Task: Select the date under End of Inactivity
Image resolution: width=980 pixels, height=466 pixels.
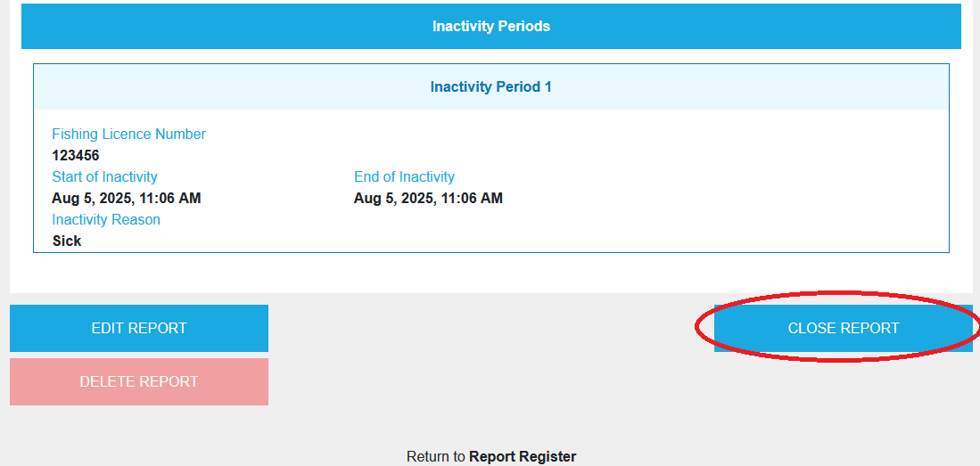Action: (x=428, y=198)
